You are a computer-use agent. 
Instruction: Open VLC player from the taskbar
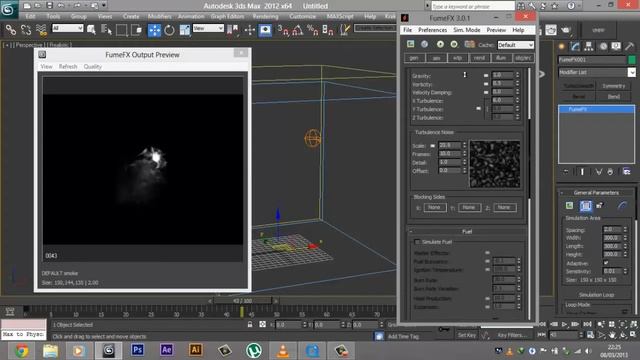(283, 351)
